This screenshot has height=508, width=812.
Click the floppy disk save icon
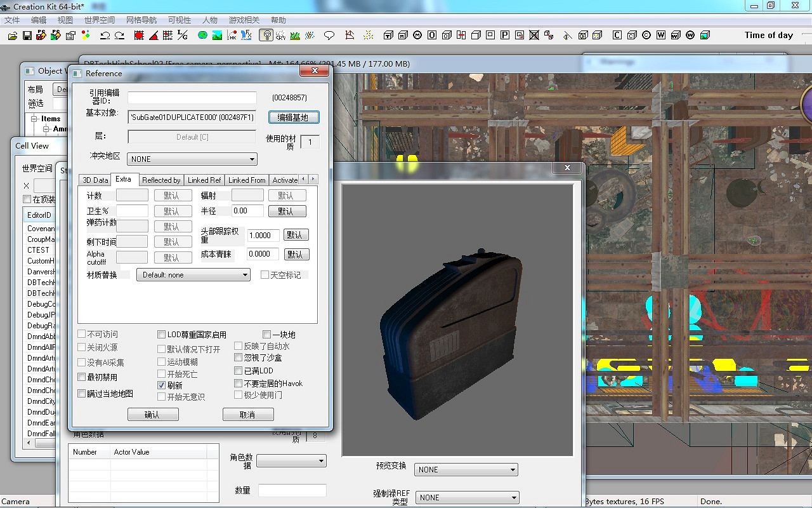(27, 36)
